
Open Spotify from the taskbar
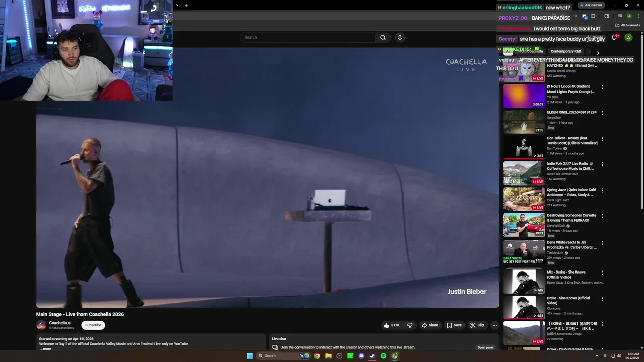[383, 356]
